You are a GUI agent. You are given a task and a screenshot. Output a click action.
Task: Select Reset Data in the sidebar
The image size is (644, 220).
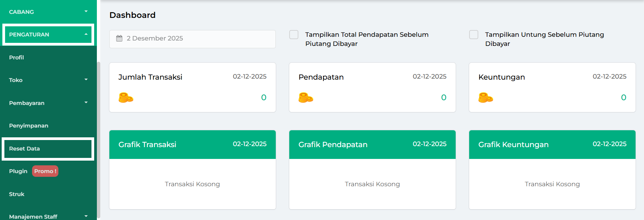tap(25, 148)
